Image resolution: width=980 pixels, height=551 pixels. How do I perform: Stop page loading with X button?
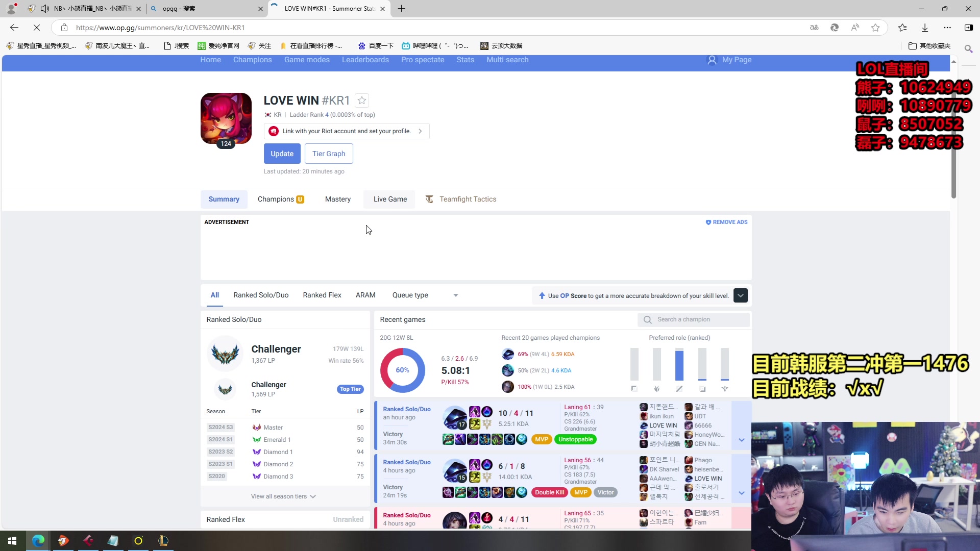tap(37, 28)
